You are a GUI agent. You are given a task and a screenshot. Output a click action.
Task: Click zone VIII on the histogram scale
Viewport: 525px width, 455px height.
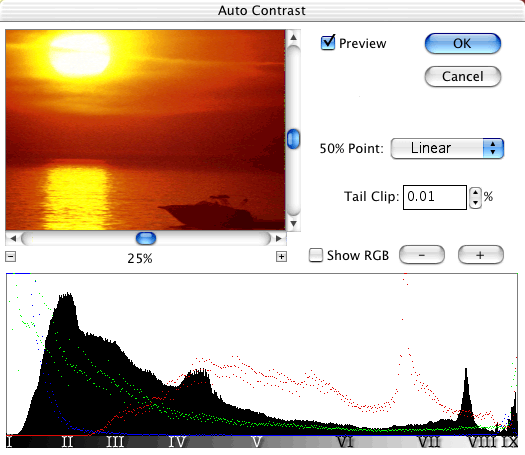click(482, 442)
